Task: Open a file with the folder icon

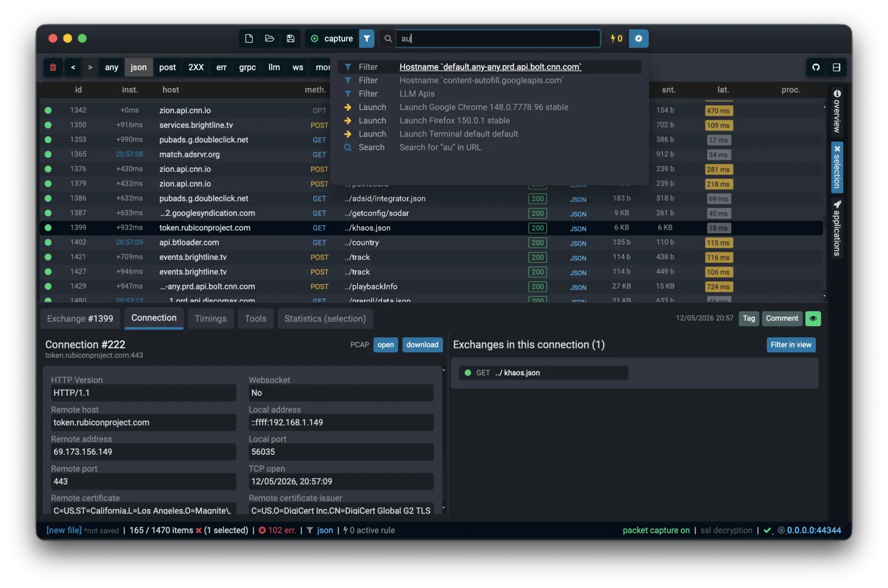Action: pyautogui.click(x=270, y=38)
